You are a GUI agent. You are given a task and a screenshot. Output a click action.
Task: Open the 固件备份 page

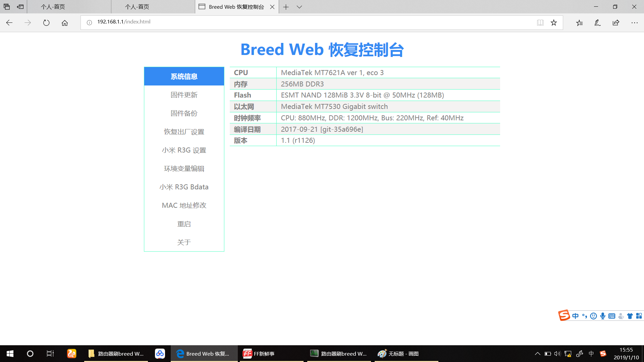coord(184,113)
